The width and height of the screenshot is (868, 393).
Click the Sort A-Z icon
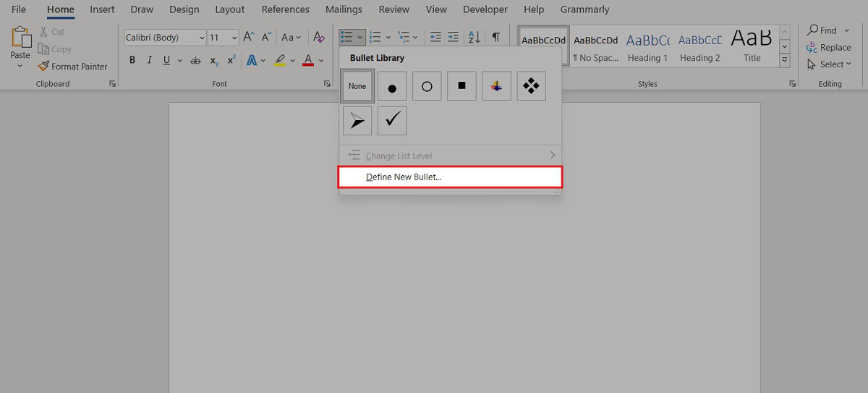[475, 37]
